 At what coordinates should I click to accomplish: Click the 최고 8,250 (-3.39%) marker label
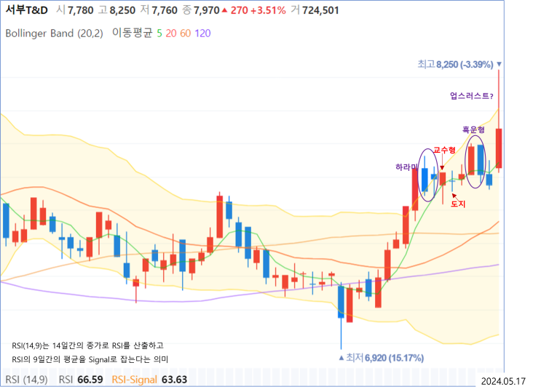click(x=455, y=65)
